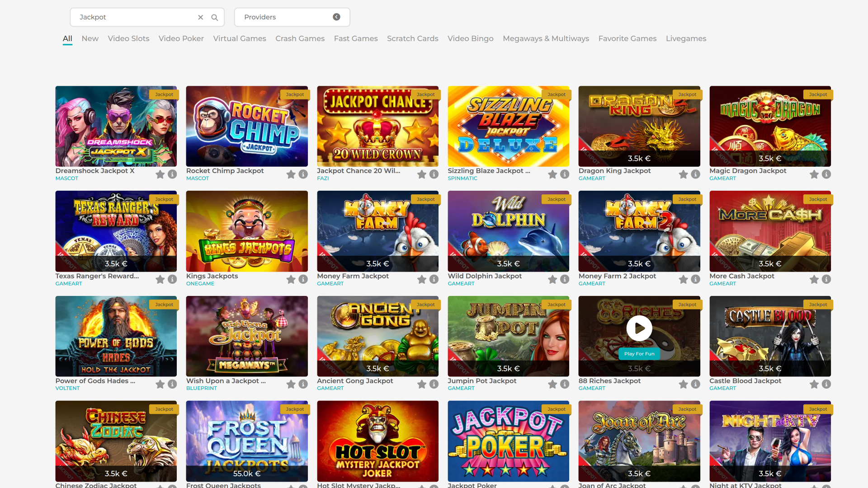
Task: Favorite the Money Farm Jackpot game
Action: pyautogui.click(x=421, y=279)
